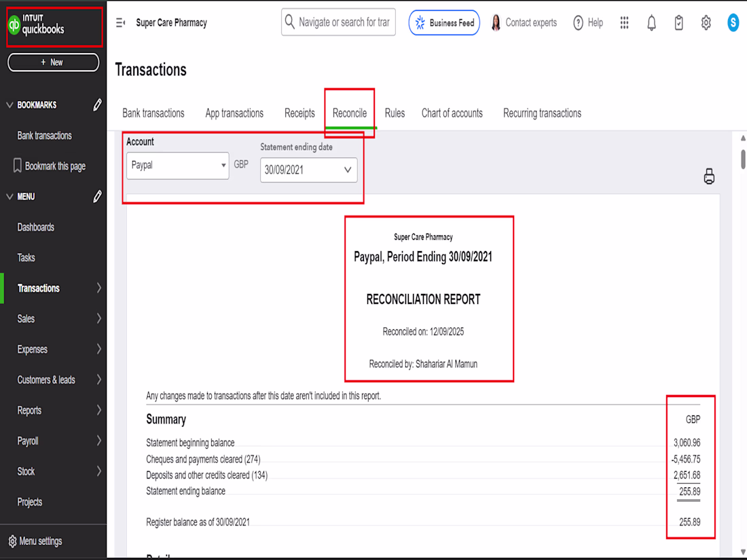747x560 pixels.
Task: Expand the Expenses submenu chevron
Action: pyautogui.click(x=98, y=349)
